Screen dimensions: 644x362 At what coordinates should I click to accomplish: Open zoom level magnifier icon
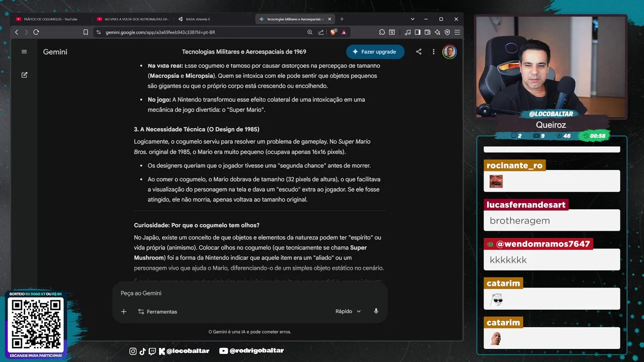310,32
